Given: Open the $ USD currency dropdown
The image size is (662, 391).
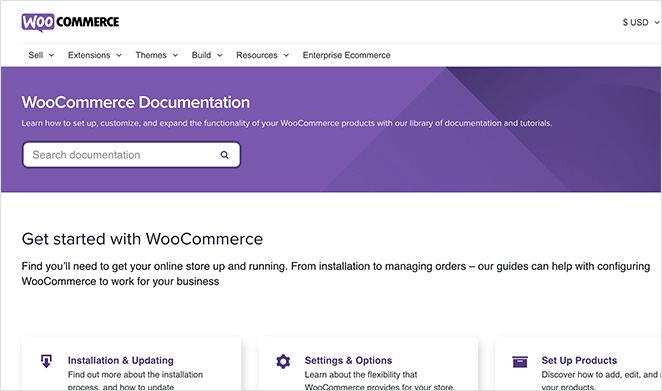Looking at the screenshot, I should tap(640, 22).
